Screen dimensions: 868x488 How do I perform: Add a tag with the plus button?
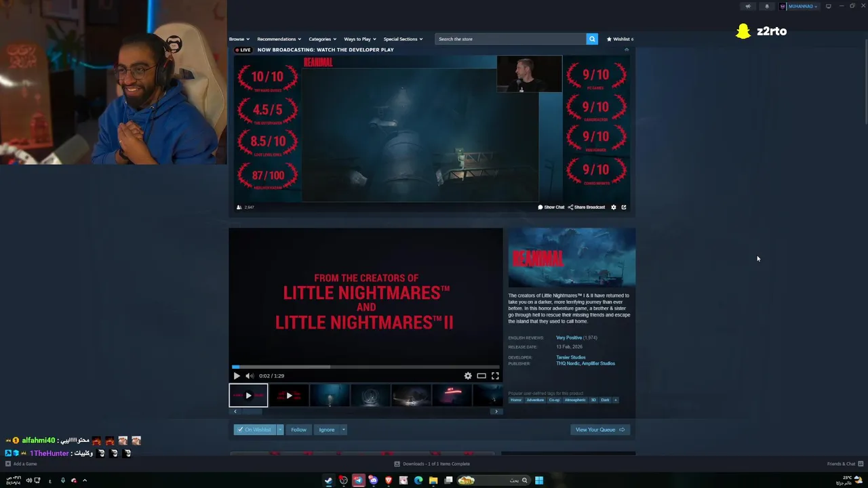coord(616,400)
